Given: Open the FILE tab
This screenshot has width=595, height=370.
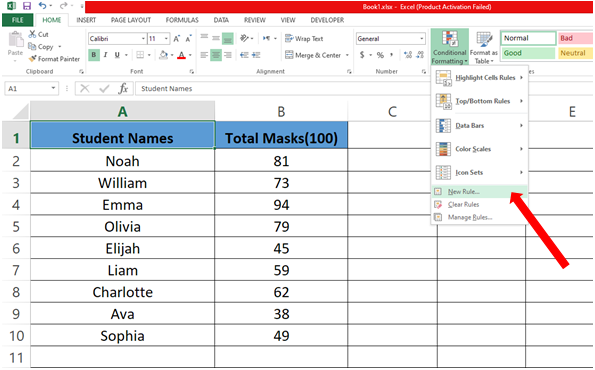Looking at the screenshot, I should click(x=17, y=20).
